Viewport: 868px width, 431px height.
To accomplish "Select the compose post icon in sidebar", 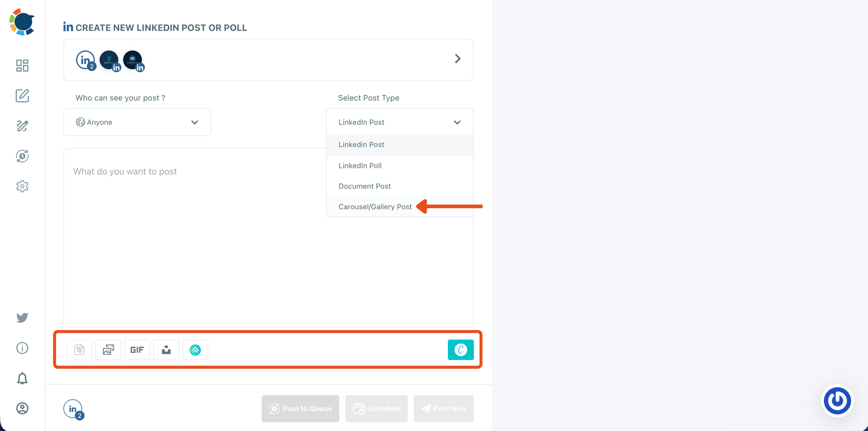I will 22,96.
